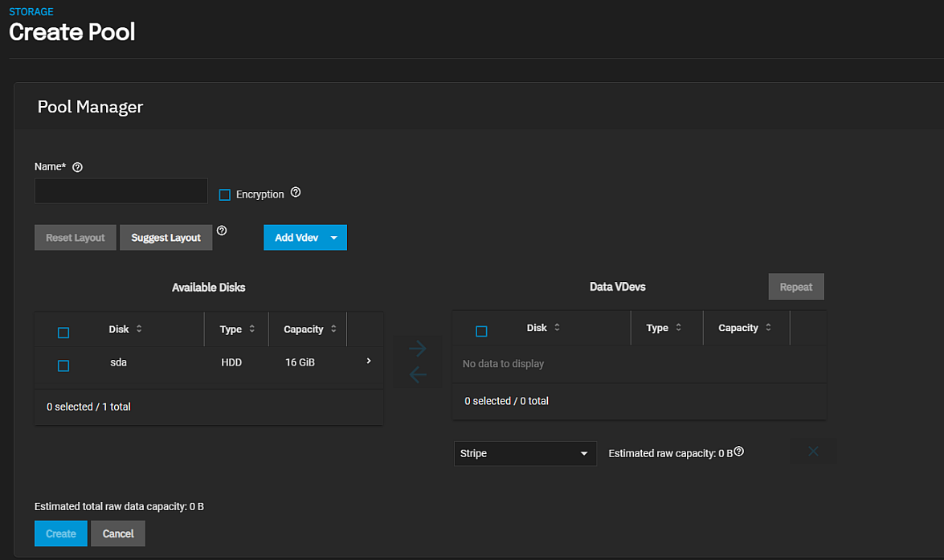Expand the sda disk row details
Screen dimensions: 944x560
point(369,362)
